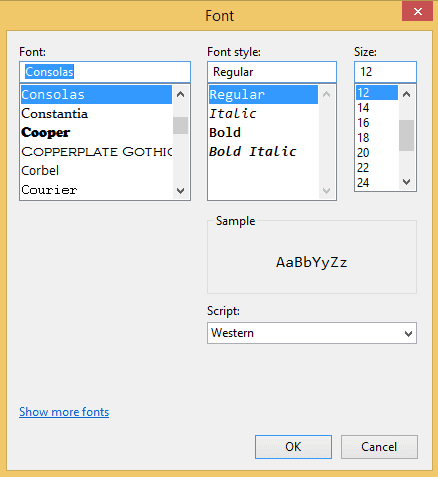Viewport: 438px width, 477px height.
Task: Choose Constantia from the font list
Action: (96, 114)
